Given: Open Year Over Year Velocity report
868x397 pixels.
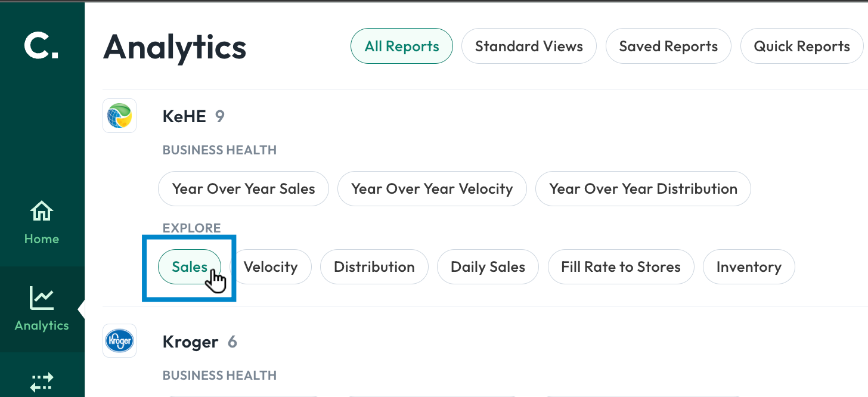Looking at the screenshot, I should pyautogui.click(x=432, y=189).
